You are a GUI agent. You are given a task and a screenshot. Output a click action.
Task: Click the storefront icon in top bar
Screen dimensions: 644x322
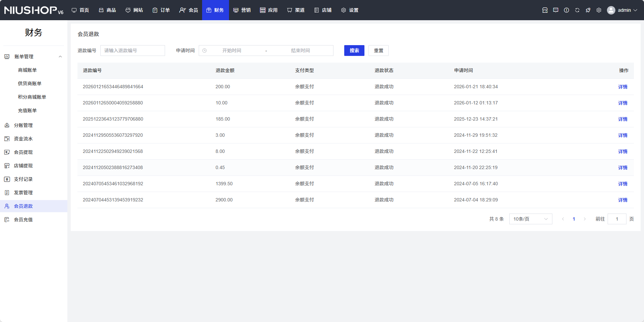(x=545, y=10)
